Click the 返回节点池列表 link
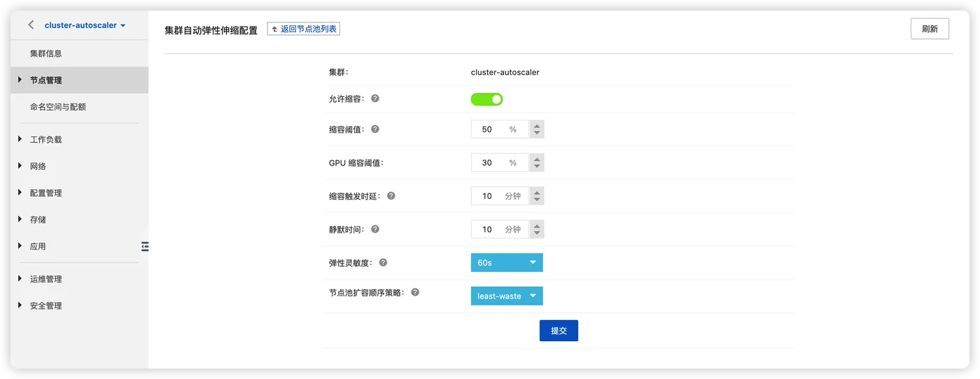Viewport: 980px width, 379px height. click(x=304, y=29)
